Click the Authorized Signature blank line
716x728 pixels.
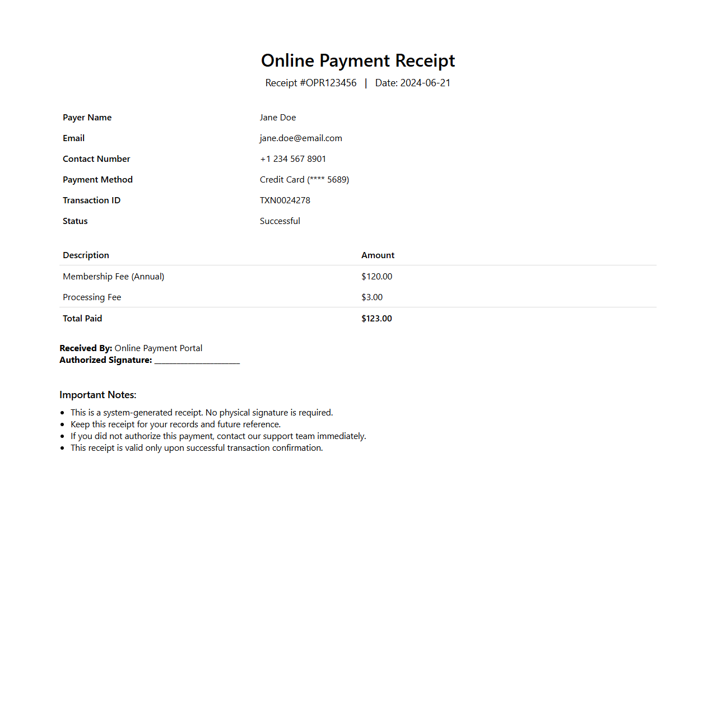197,361
